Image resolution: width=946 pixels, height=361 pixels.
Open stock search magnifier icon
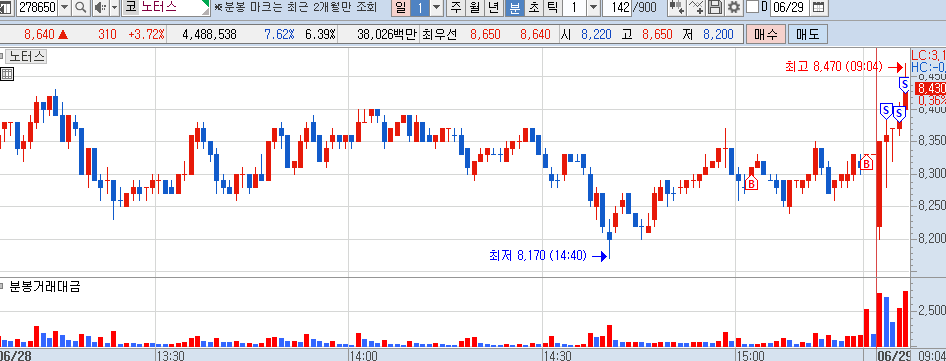coord(81,8)
